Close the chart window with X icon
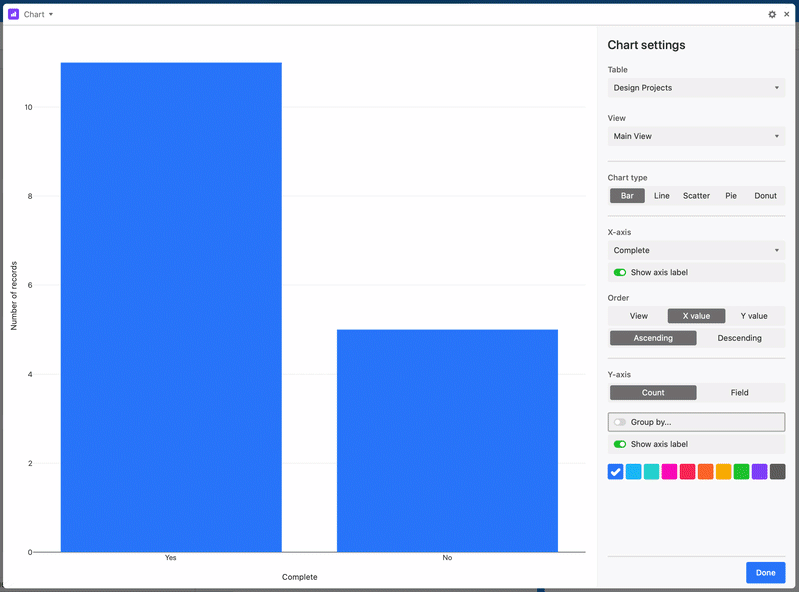The image size is (799, 592). [787, 14]
